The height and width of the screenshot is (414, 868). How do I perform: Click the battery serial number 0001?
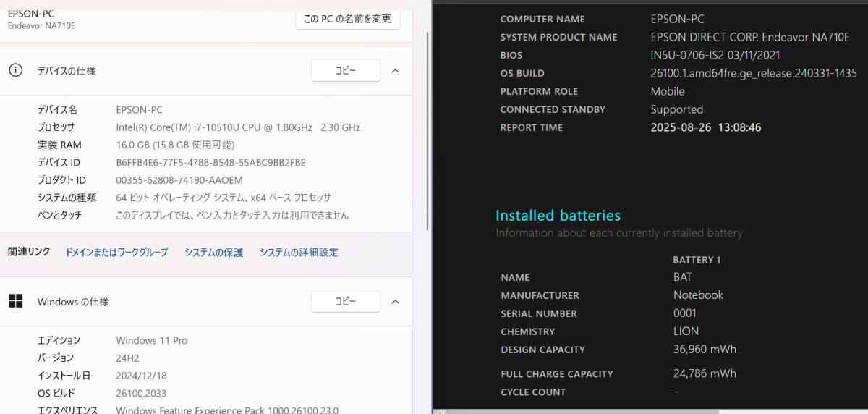pos(684,313)
